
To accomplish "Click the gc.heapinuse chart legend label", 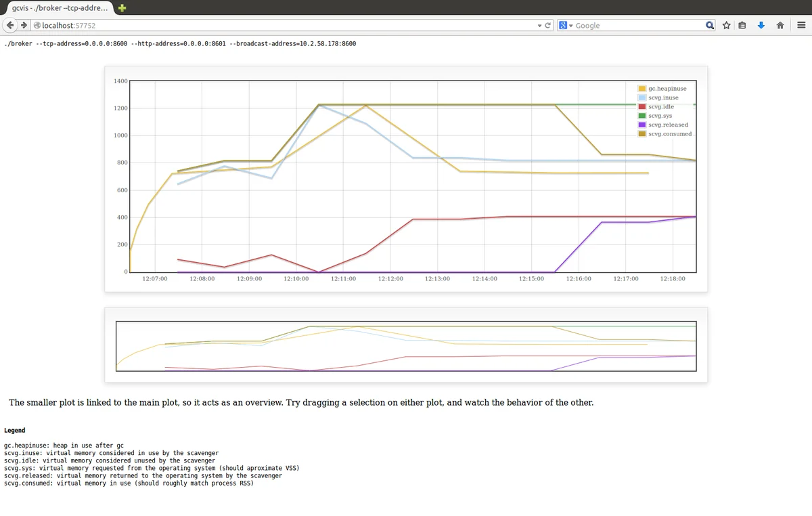I will [x=667, y=89].
